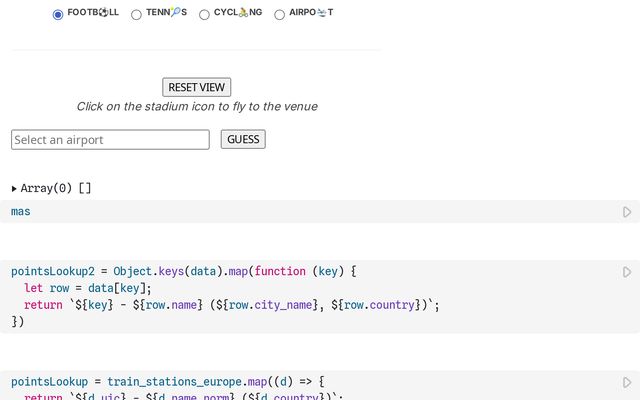Select the Tennis radio button

tap(136, 14)
